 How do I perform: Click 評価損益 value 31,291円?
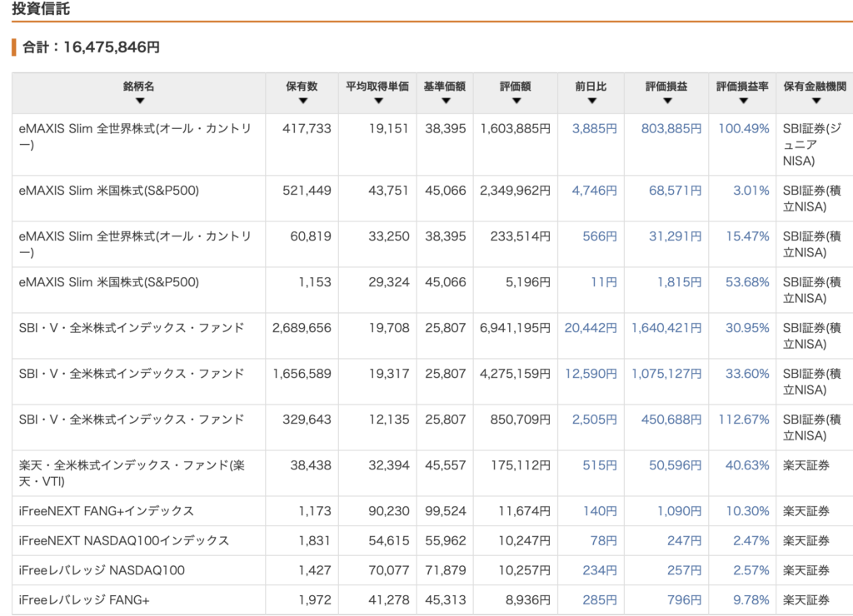point(675,236)
